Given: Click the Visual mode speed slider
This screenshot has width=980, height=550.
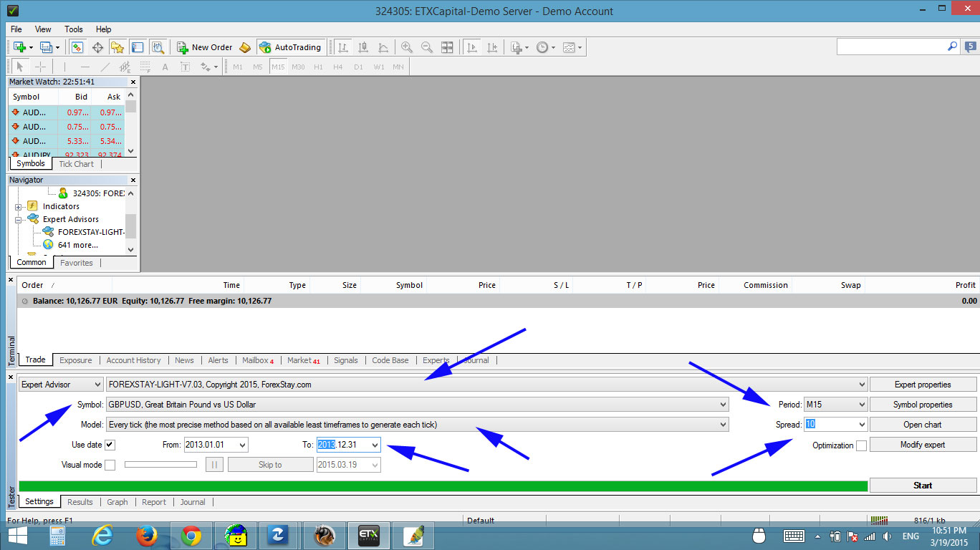Looking at the screenshot, I should click(x=160, y=465).
